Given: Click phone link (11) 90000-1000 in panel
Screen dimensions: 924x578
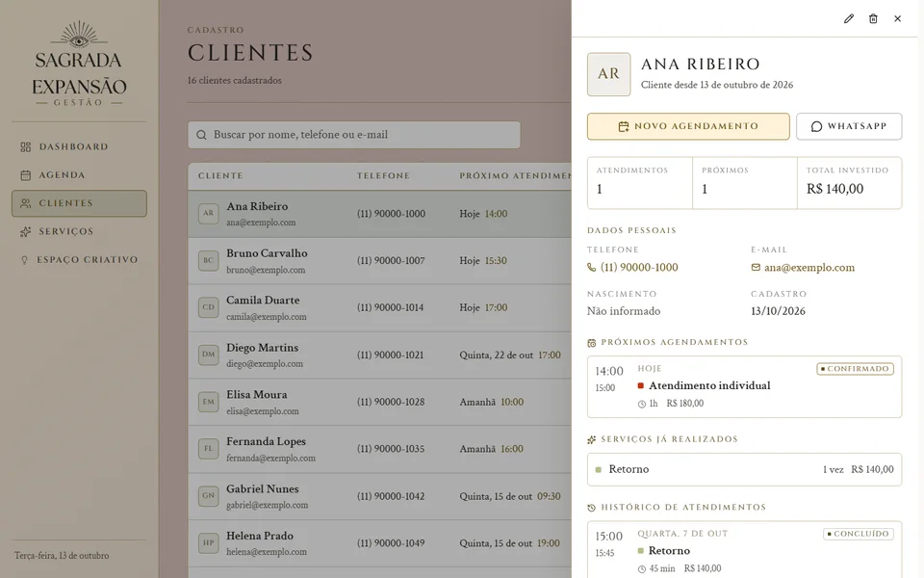Looking at the screenshot, I should pyautogui.click(x=633, y=267).
